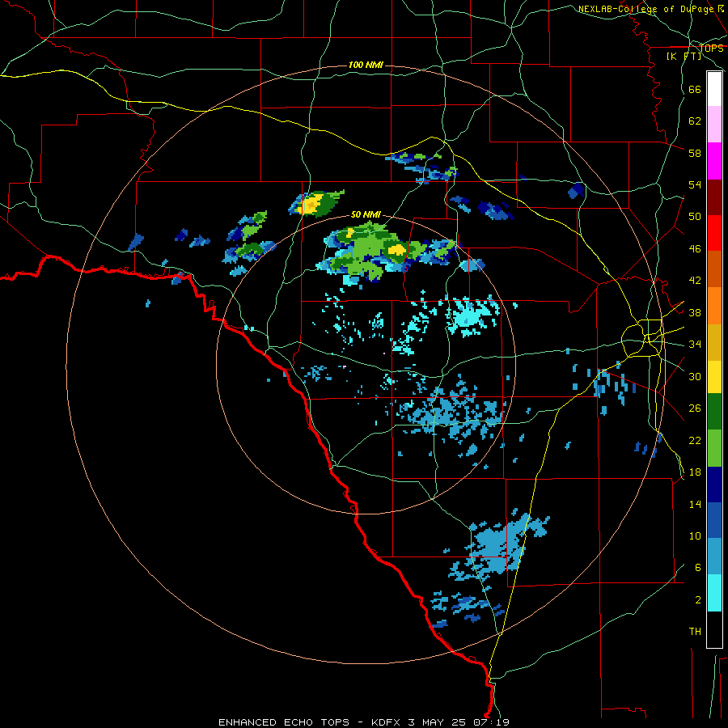
Task: Click the '07:19' timestamp
Action: coord(492,722)
